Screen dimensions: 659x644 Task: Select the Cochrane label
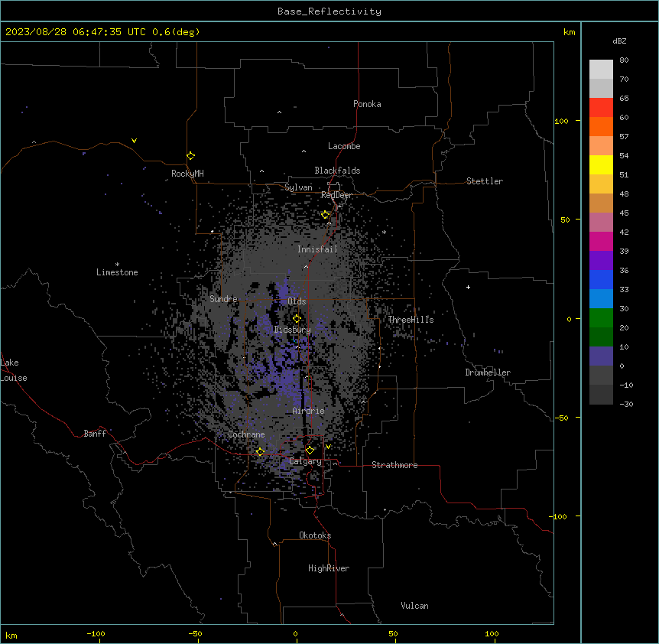coord(246,434)
